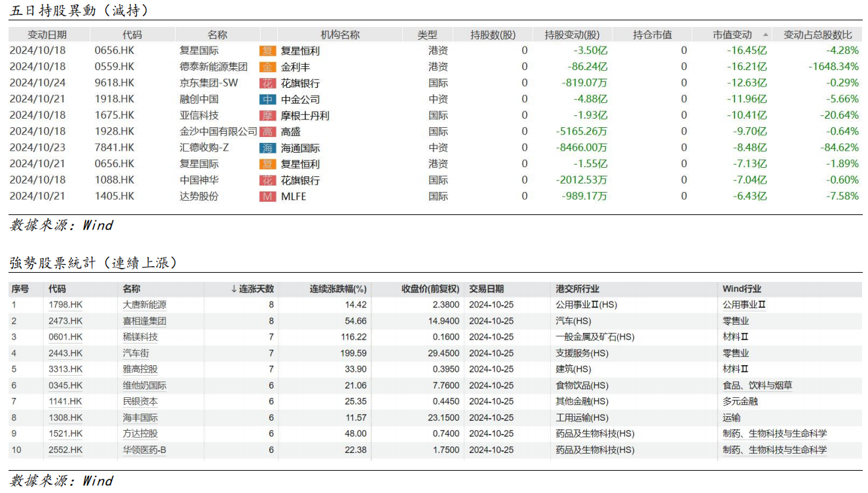The width and height of the screenshot is (868, 493).
Task: Select the 199.59 consecutive gain cell
Action: (353, 353)
